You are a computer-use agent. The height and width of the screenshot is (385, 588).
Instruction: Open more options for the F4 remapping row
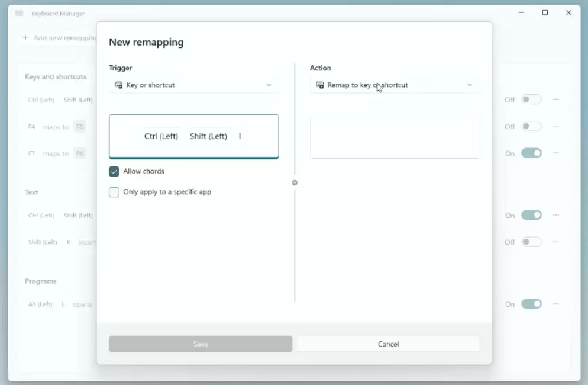555,126
